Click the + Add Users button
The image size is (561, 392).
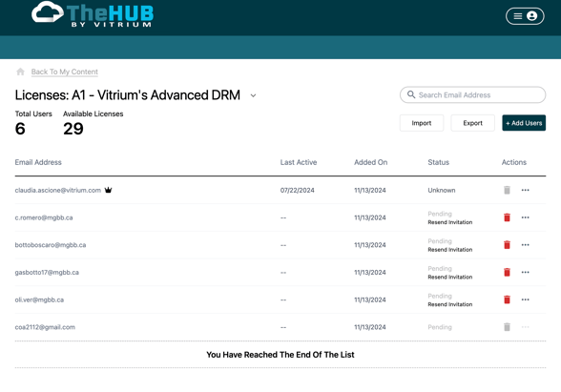tap(524, 123)
